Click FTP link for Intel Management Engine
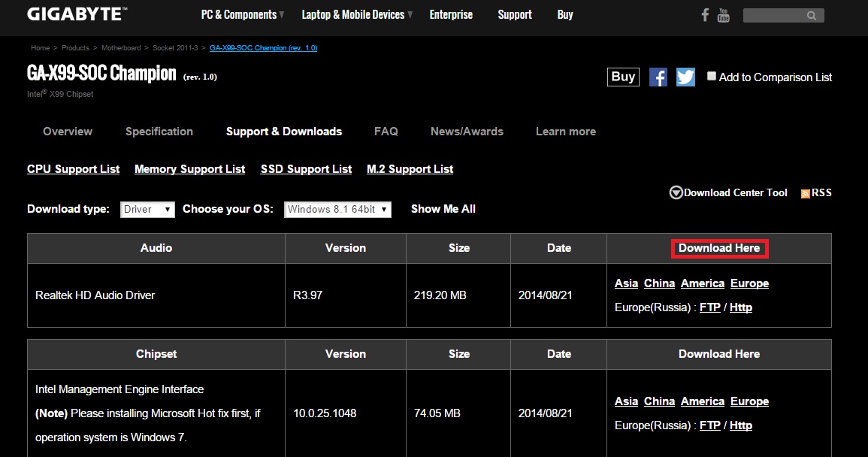Image resolution: width=868 pixels, height=457 pixels. [710, 425]
